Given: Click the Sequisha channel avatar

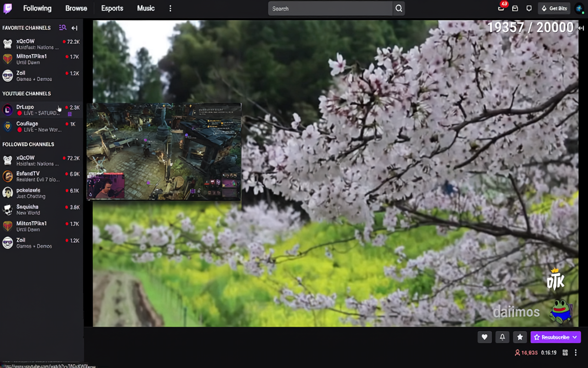Looking at the screenshot, I should point(8,209).
